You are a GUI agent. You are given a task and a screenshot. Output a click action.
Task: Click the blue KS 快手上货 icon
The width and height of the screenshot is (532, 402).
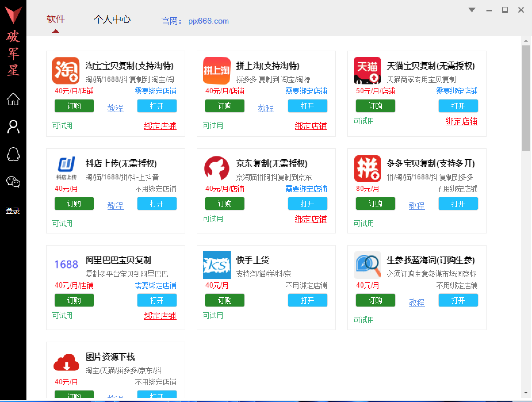click(217, 265)
